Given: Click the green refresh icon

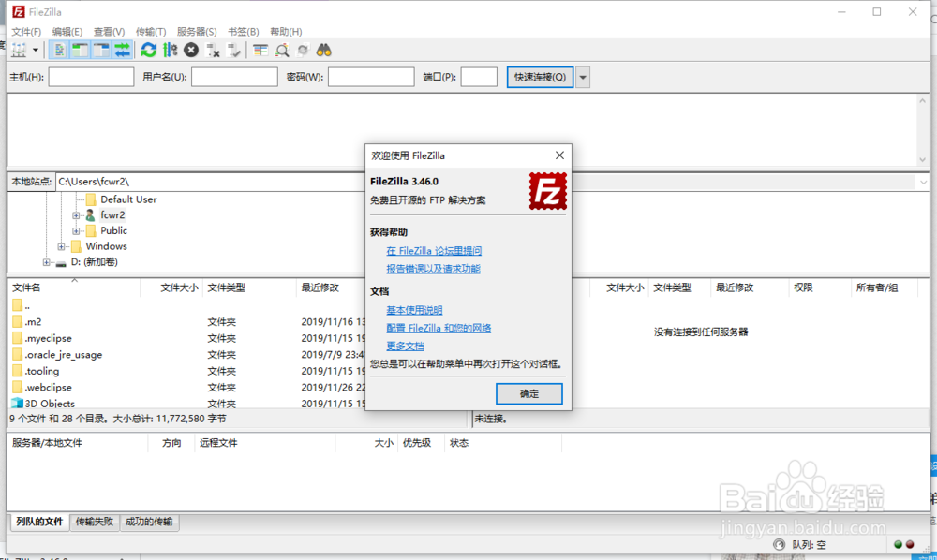Looking at the screenshot, I should [x=149, y=51].
